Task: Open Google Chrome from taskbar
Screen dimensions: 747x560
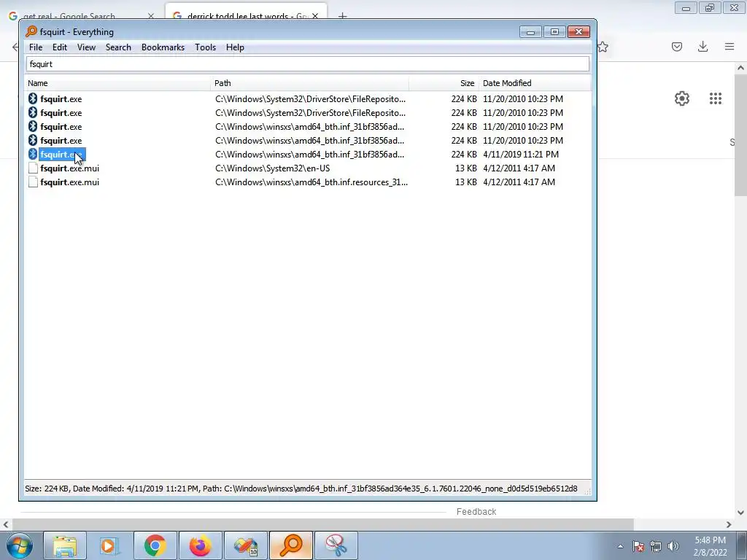Action: (x=155, y=545)
